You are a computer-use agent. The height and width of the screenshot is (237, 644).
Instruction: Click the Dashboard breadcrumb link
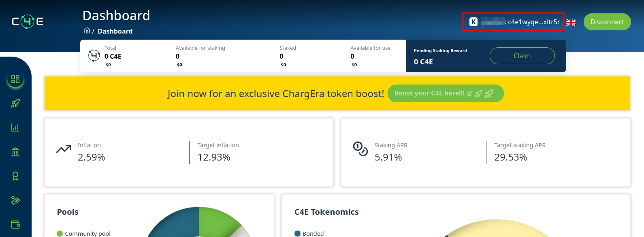click(115, 31)
